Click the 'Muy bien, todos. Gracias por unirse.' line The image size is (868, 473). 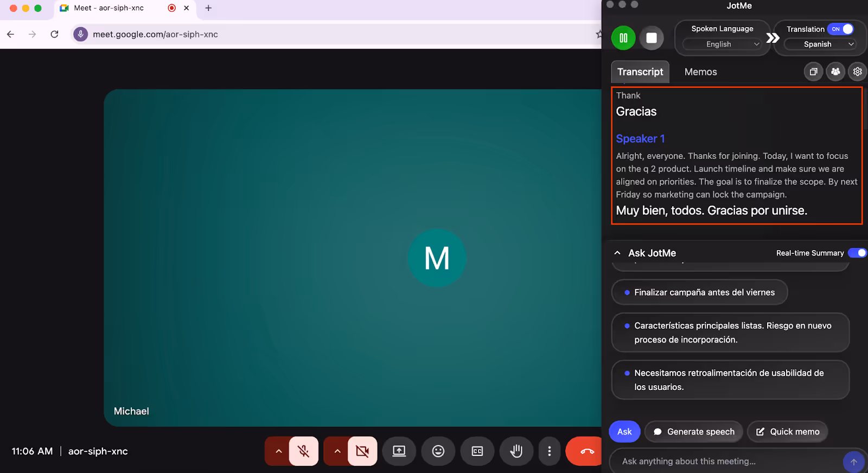(711, 210)
